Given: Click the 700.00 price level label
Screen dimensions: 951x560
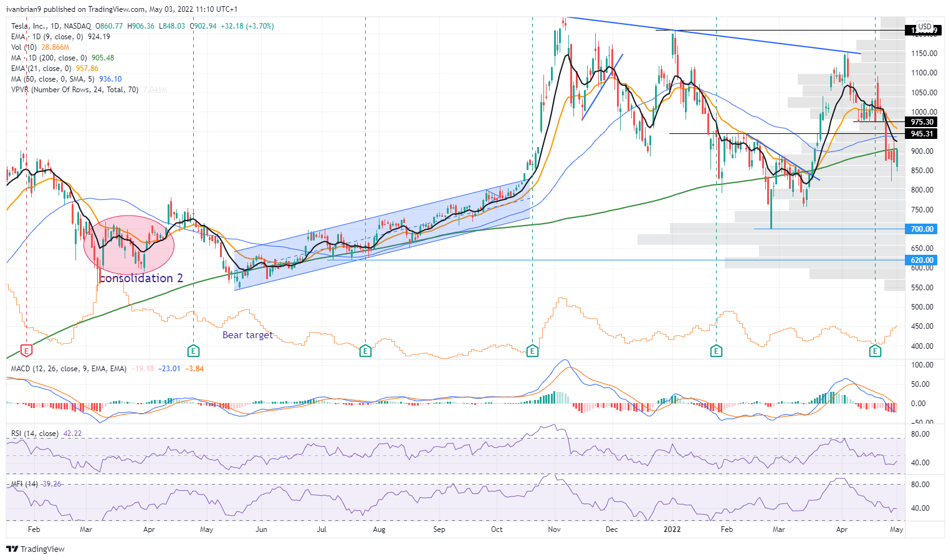Looking at the screenshot, I should [x=922, y=229].
